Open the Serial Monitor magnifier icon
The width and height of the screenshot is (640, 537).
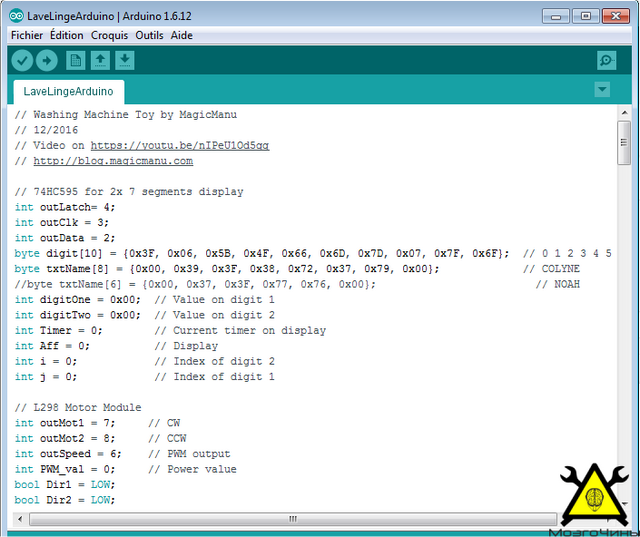tap(607, 60)
